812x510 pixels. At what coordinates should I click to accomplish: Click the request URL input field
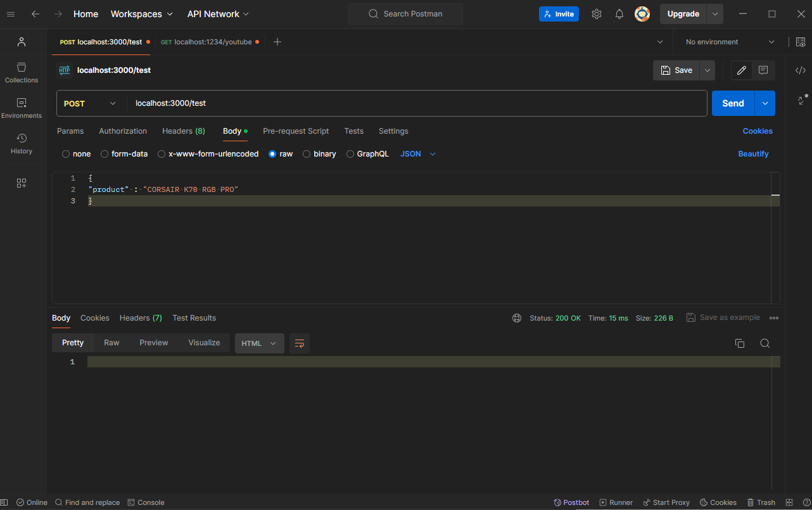point(417,103)
